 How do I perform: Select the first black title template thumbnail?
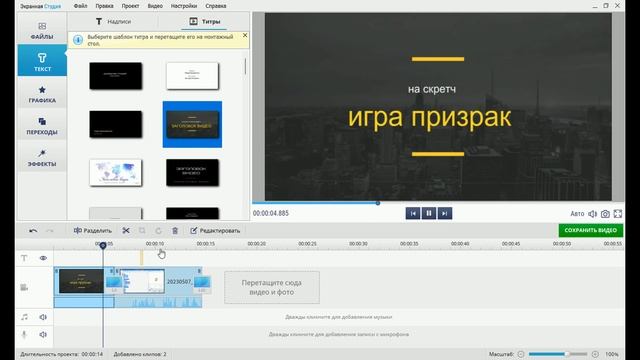(116, 76)
